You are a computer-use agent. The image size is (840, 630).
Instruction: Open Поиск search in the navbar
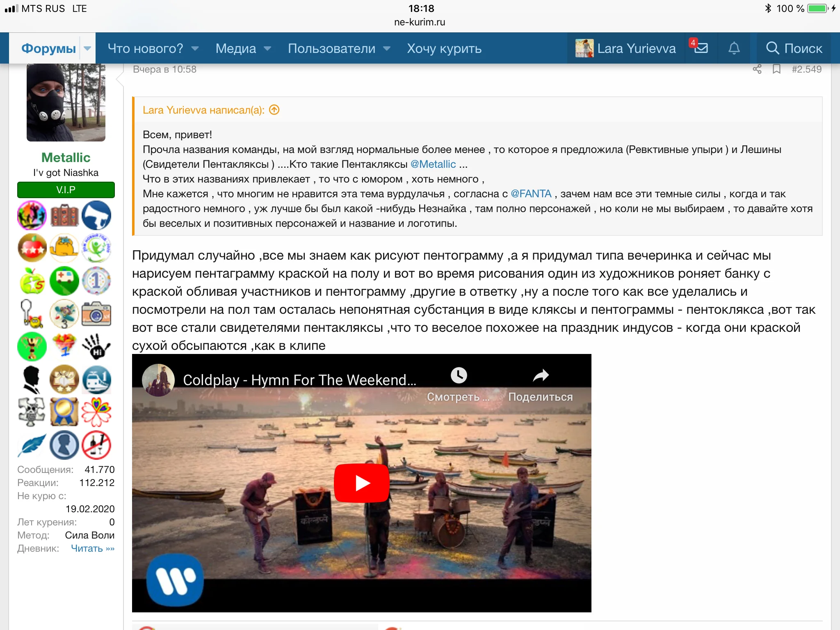[x=794, y=48]
